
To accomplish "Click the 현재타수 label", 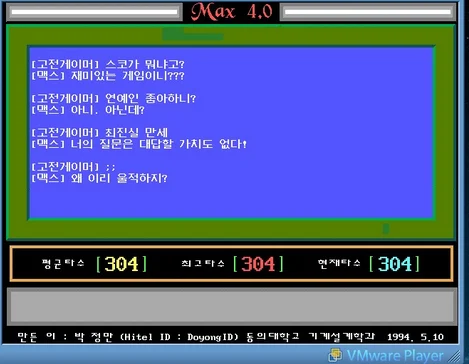I will pos(339,263).
